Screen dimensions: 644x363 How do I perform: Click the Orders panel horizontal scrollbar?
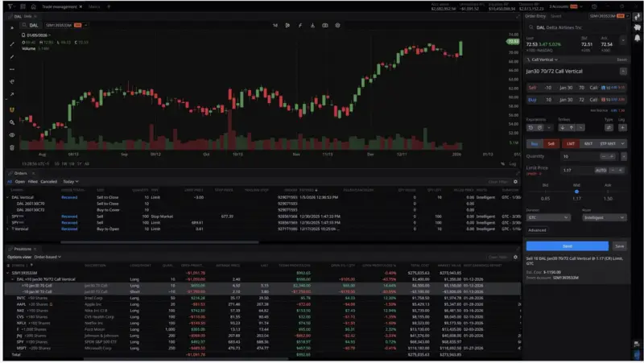click(159, 242)
